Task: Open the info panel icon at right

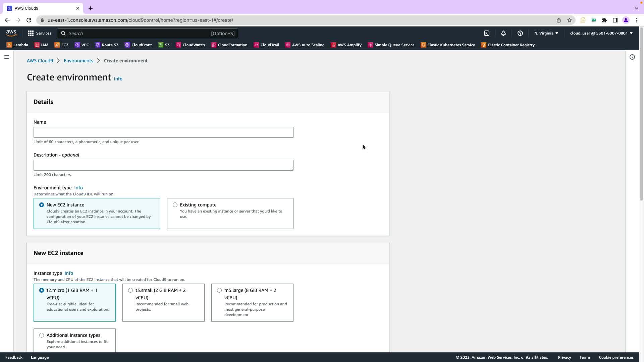Action: pos(632,57)
